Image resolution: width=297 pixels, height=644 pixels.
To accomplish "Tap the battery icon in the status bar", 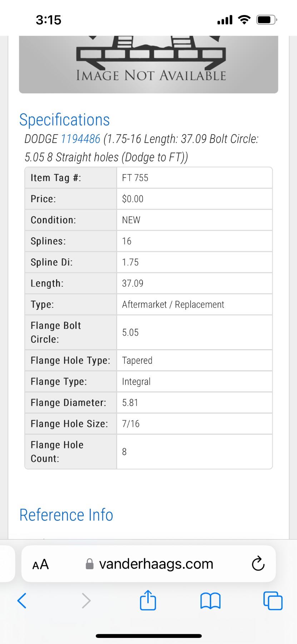I will 266,20.
